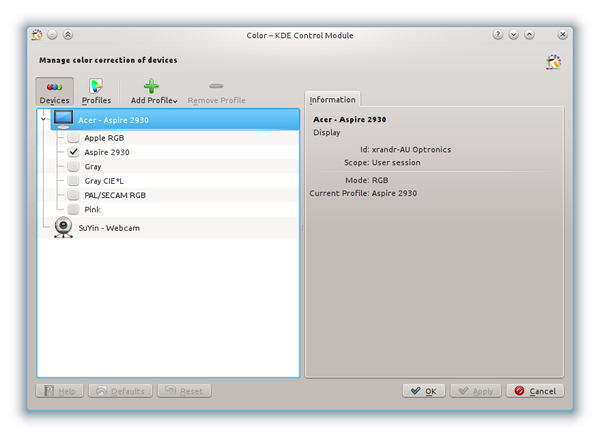
Task: Confirm with the OK button
Action: tap(424, 391)
